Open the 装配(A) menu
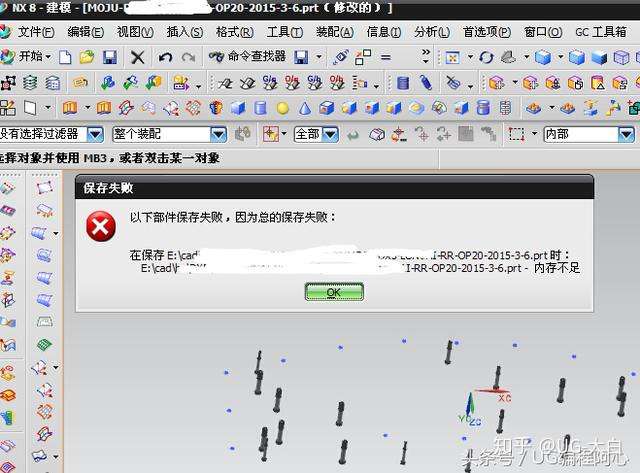Viewport: 640px width, 473px height. pyautogui.click(x=335, y=32)
